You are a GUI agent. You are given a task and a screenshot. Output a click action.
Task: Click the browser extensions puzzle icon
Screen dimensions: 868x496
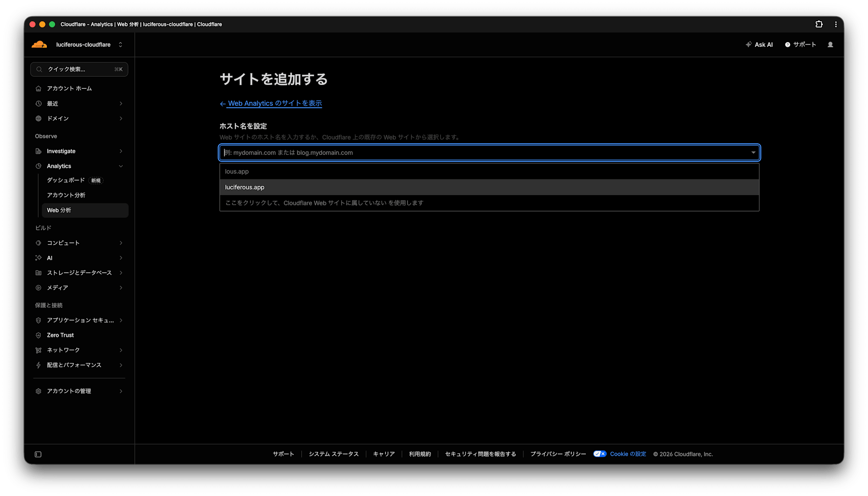pos(819,24)
